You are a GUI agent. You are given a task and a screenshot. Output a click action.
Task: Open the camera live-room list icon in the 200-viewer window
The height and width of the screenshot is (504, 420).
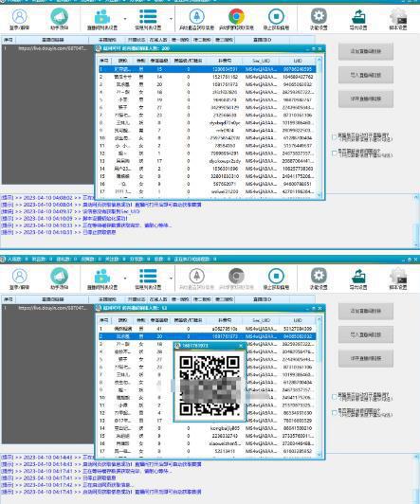(x=102, y=16)
